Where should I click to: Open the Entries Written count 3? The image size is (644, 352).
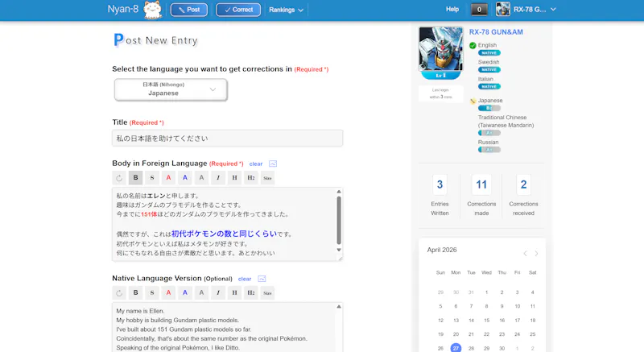(440, 184)
